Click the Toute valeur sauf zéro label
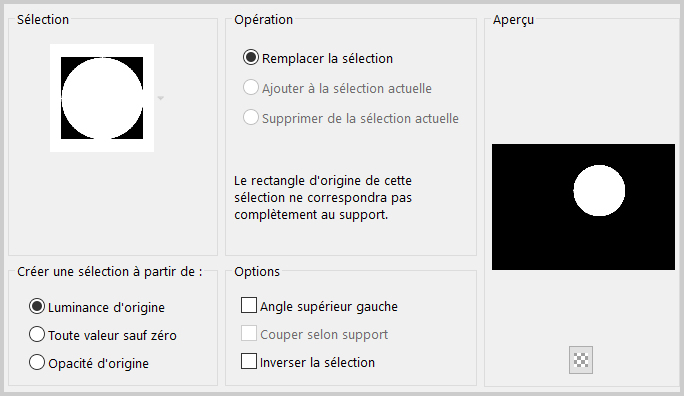This screenshot has height=396, width=684. (112, 335)
